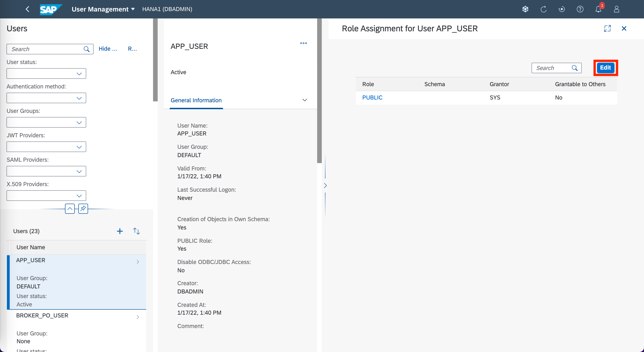The width and height of the screenshot is (644, 352).
Task: Open the notifications bell
Action: (598, 9)
